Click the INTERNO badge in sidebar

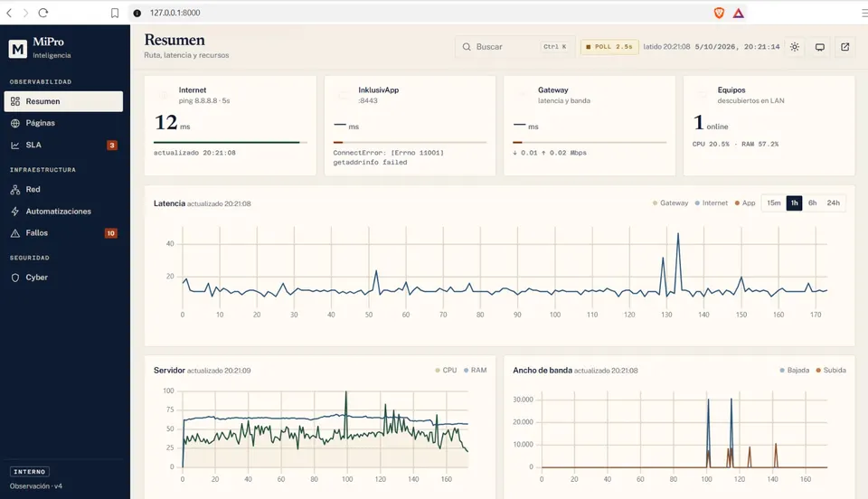click(29, 472)
